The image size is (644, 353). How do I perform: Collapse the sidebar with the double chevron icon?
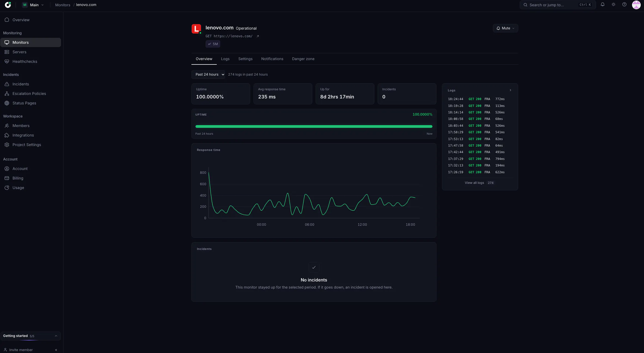point(56,350)
